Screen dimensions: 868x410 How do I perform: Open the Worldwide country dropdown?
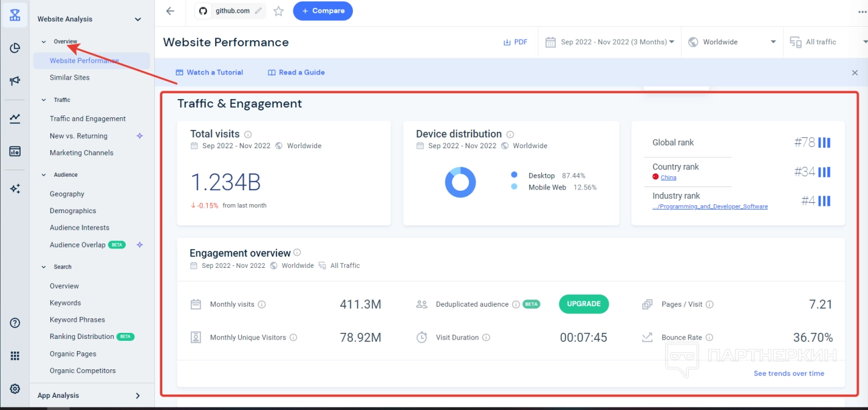click(732, 42)
